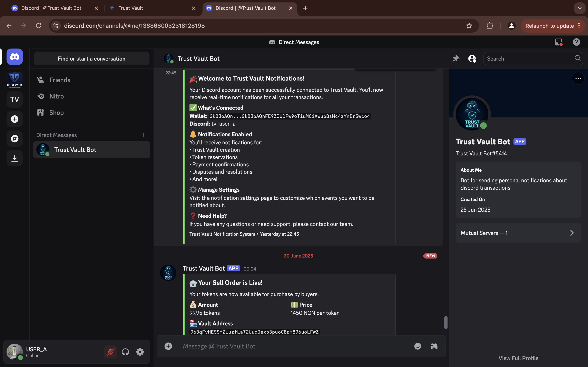Expand the Mutual Servers section

click(x=518, y=233)
